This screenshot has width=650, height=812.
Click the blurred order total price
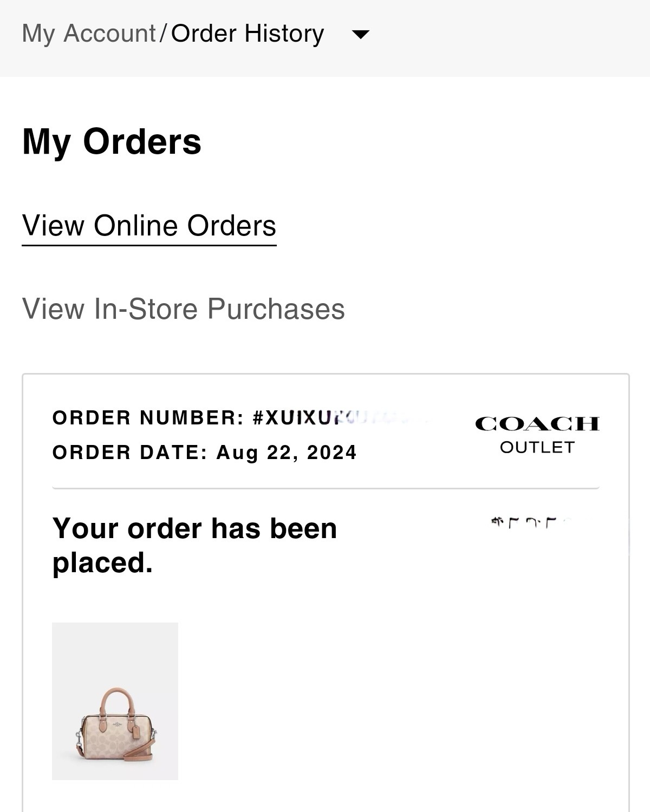531,523
